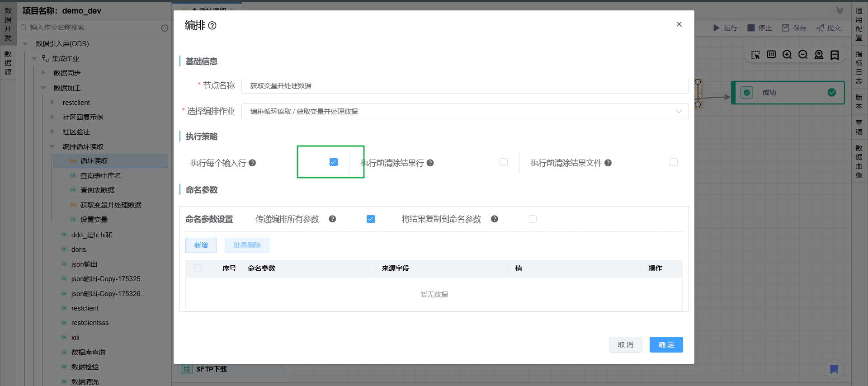The width and height of the screenshot is (868, 386).
Task: Click the 新增 button
Action: (x=201, y=245)
